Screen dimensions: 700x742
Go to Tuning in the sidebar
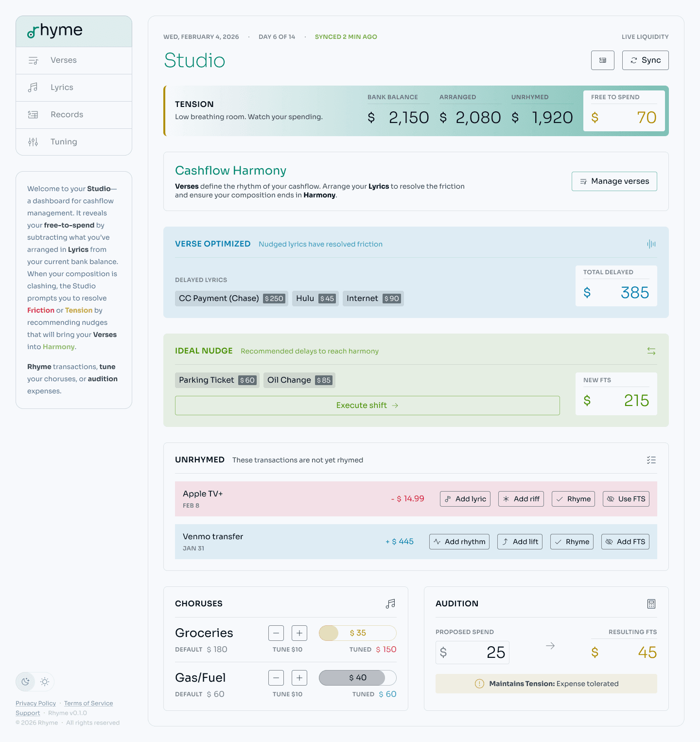coord(64,142)
